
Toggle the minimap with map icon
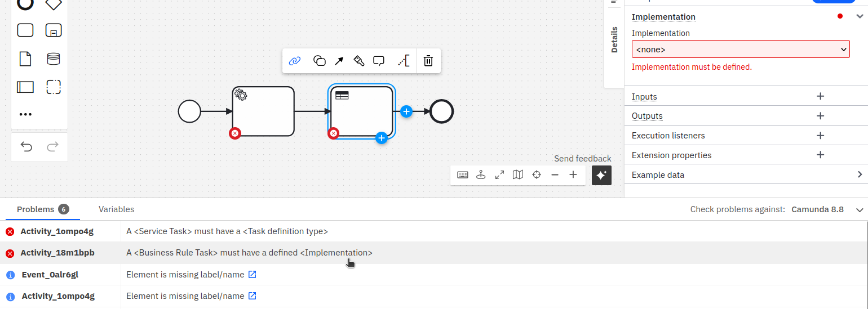(x=518, y=175)
